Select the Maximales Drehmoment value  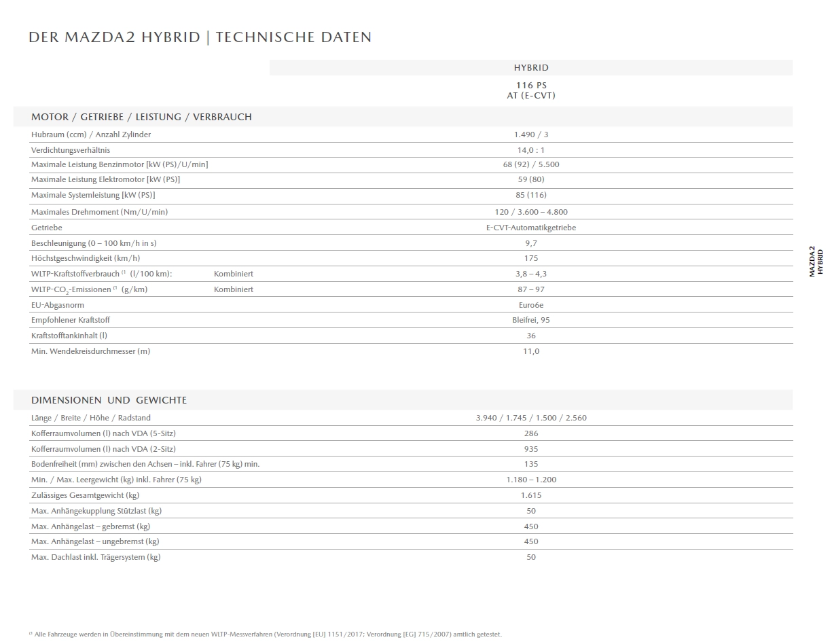point(530,212)
